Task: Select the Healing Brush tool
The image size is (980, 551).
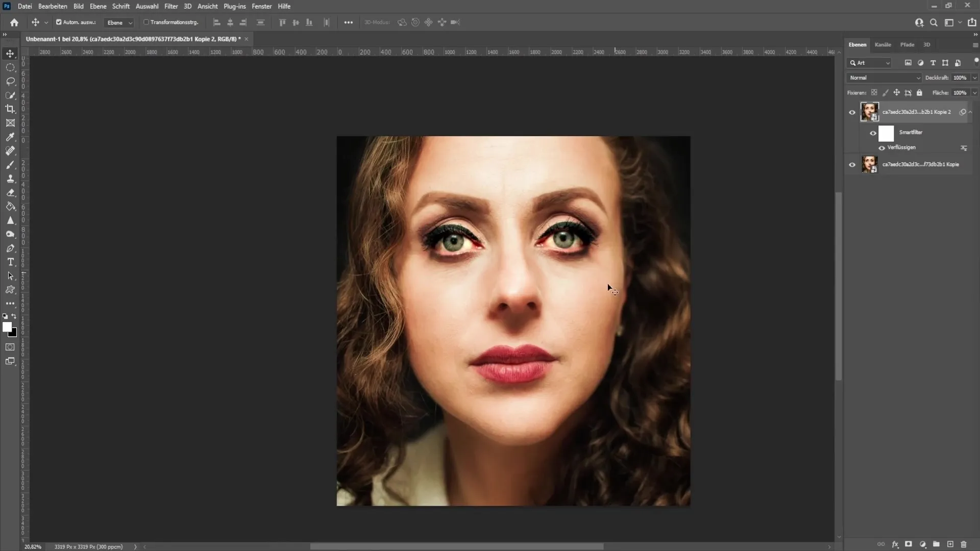Action: tap(10, 151)
